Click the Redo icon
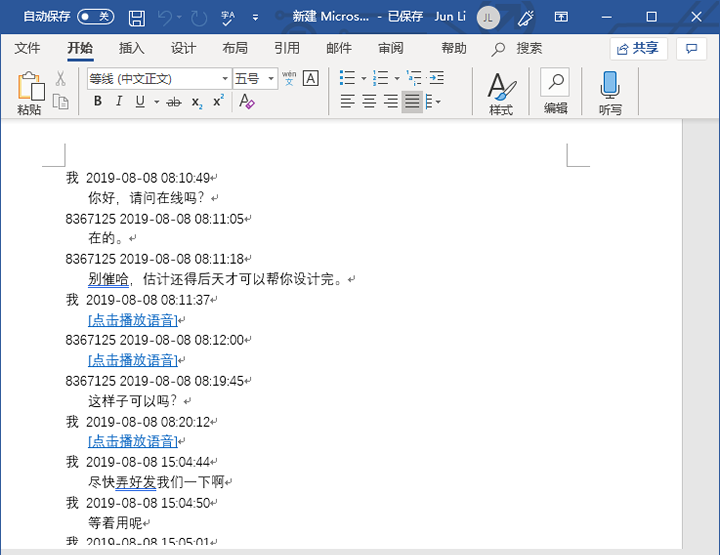 point(199,17)
